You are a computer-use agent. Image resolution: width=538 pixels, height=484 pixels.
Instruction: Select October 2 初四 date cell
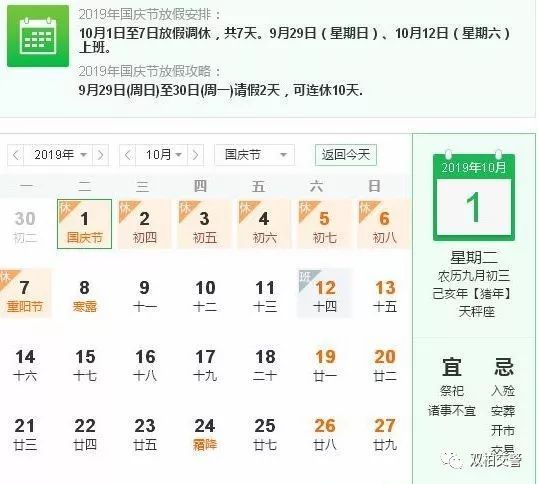pos(144,224)
